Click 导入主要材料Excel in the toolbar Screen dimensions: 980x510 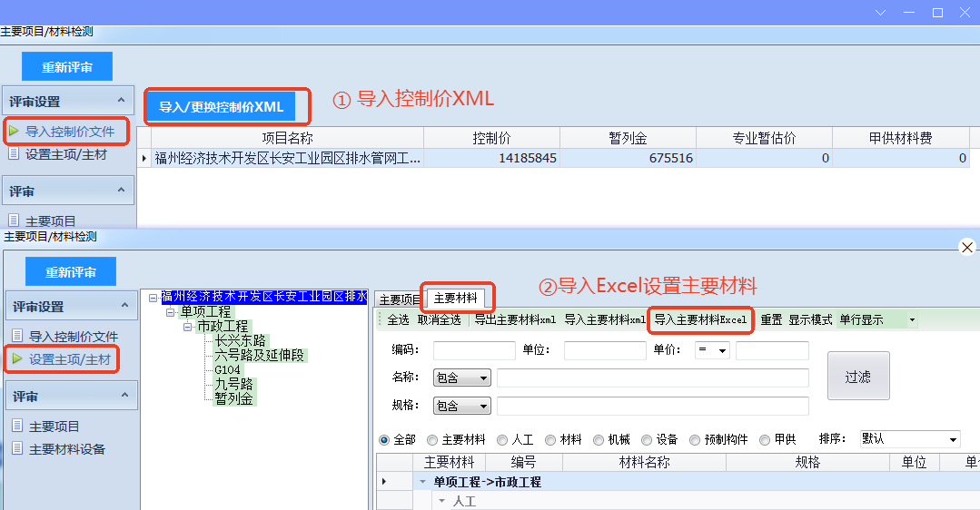(700, 320)
